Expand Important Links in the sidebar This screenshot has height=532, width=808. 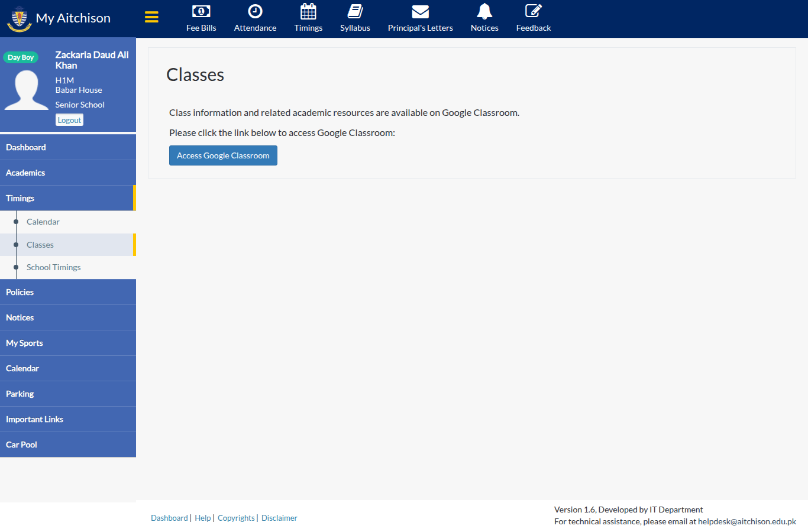pyautogui.click(x=68, y=419)
